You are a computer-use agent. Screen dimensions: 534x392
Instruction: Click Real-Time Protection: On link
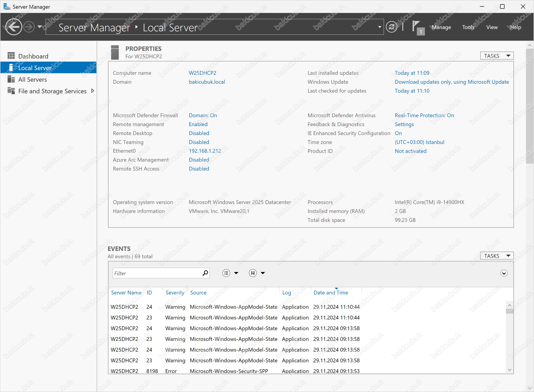click(424, 115)
